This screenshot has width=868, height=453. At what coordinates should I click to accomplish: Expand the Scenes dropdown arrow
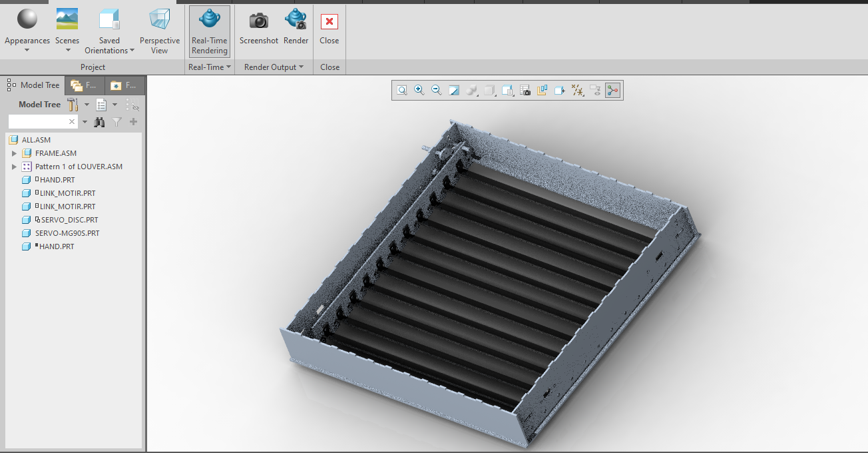coord(67,51)
